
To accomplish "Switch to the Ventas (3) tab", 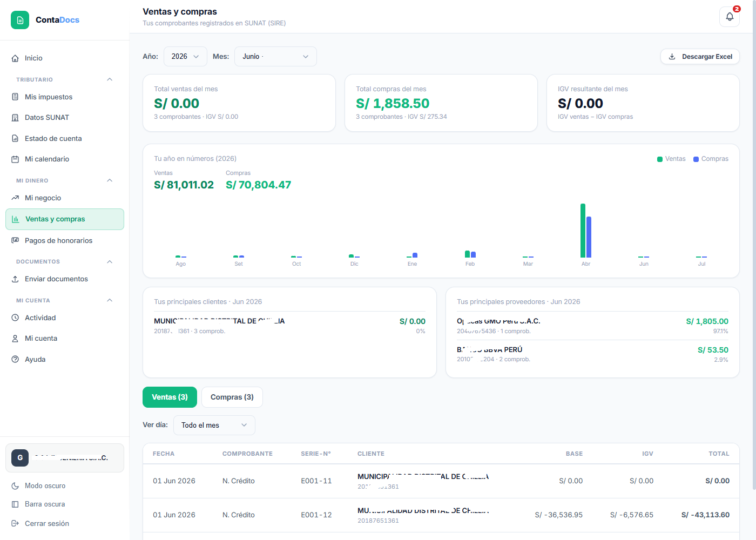I will point(170,397).
